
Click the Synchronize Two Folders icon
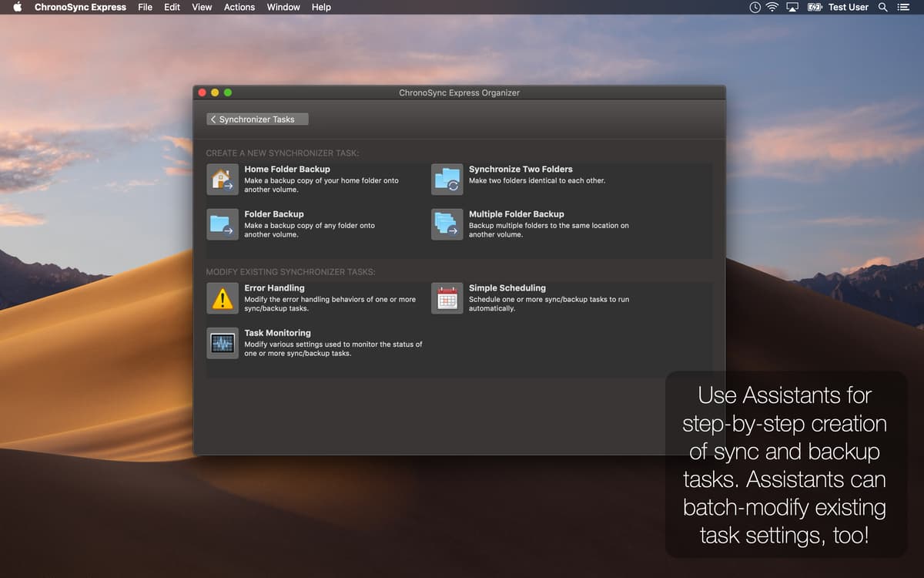point(447,178)
